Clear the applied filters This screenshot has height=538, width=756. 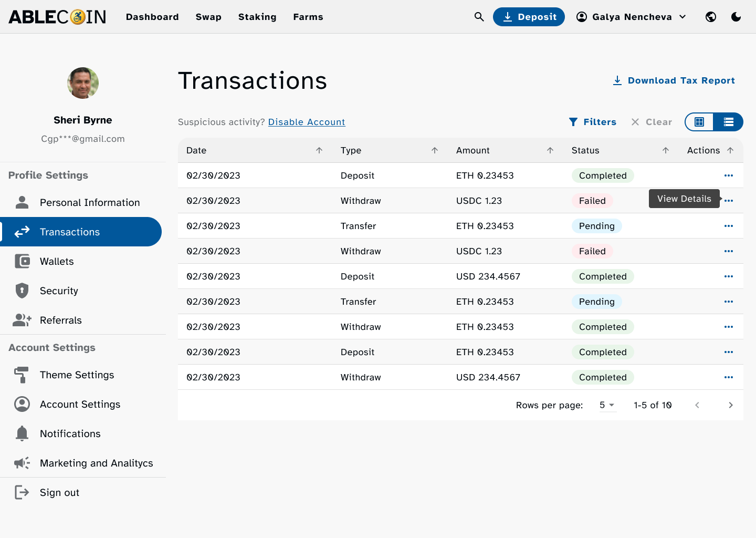click(x=652, y=122)
